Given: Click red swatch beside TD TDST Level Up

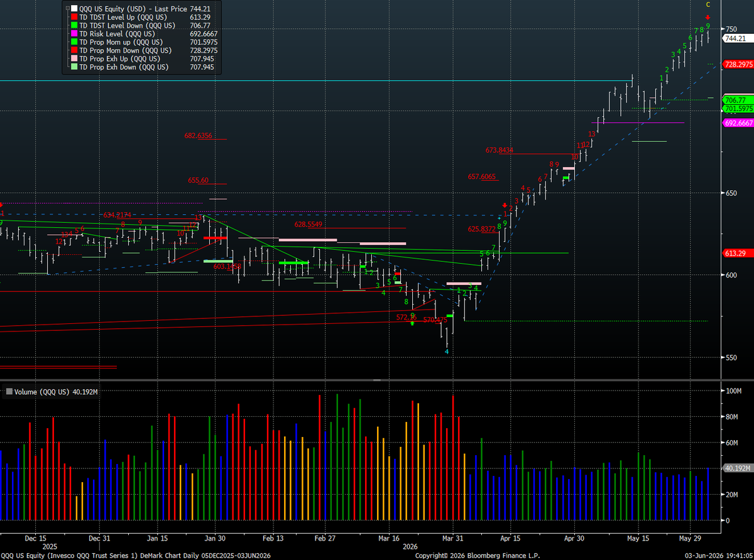Looking at the screenshot, I should pos(74,17).
